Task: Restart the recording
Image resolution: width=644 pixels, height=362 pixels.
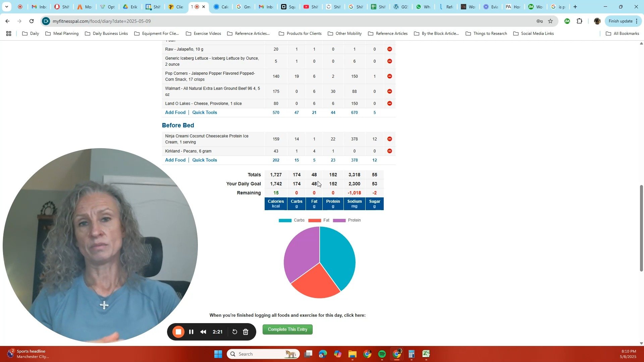Action: pos(235,332)
